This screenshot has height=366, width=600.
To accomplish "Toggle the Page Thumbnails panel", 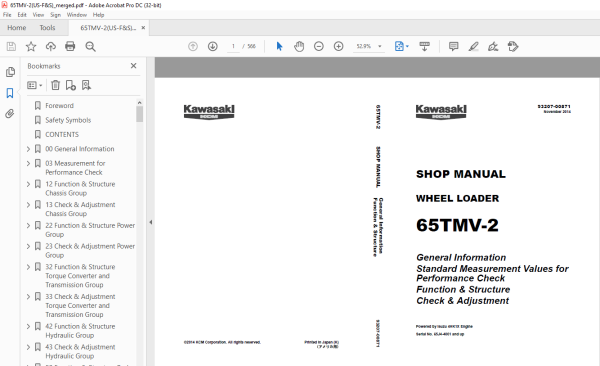I will tap(10, 72).
